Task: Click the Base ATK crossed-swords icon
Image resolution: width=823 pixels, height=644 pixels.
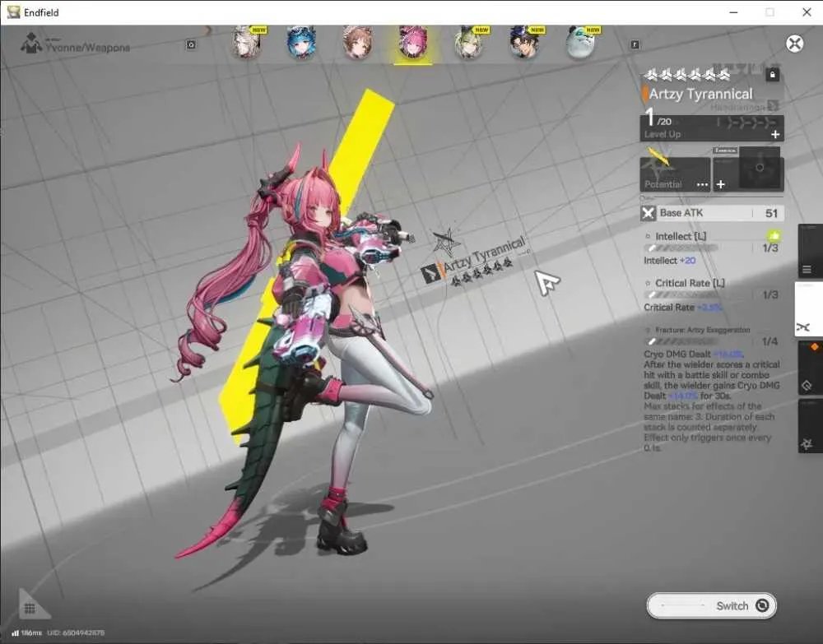Action: coord(649,213)
